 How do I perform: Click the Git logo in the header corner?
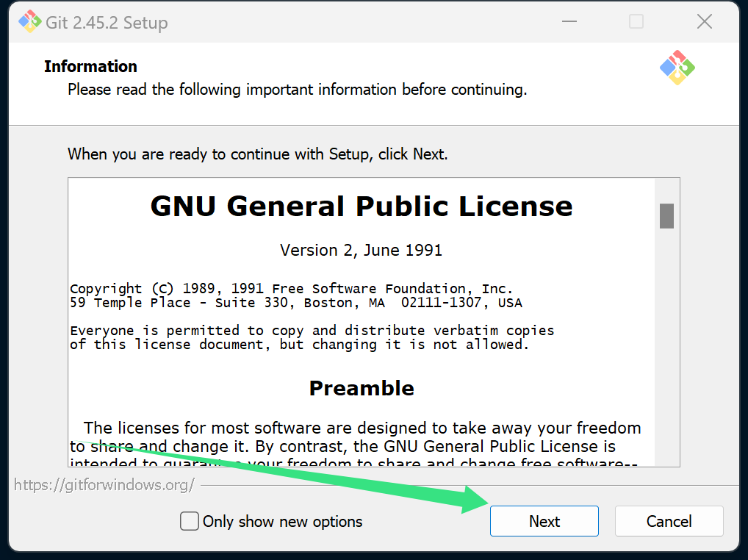[677, 68]
